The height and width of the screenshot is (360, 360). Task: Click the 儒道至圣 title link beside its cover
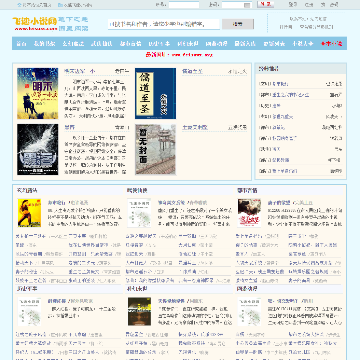192,71
